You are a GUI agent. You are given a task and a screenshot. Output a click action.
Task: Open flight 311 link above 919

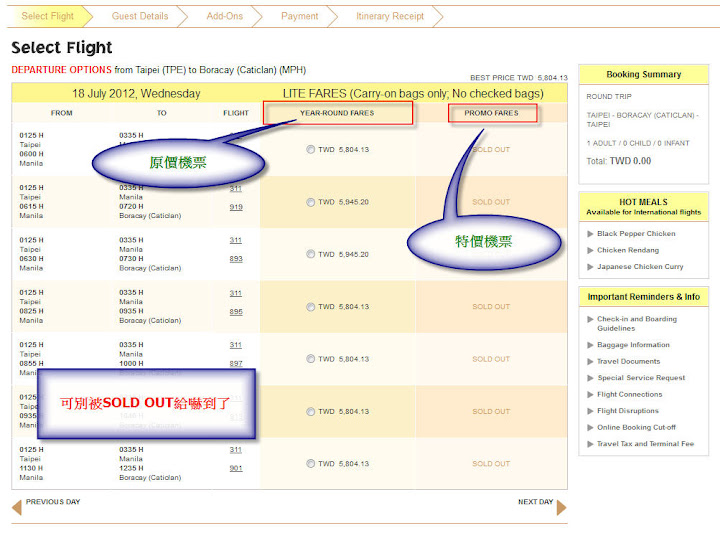point(236,188)
